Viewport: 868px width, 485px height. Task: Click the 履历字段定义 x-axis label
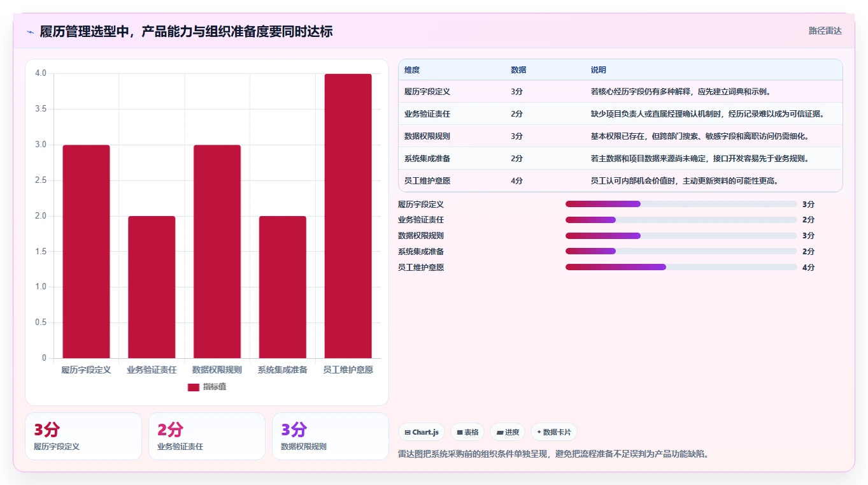point(86,370)
